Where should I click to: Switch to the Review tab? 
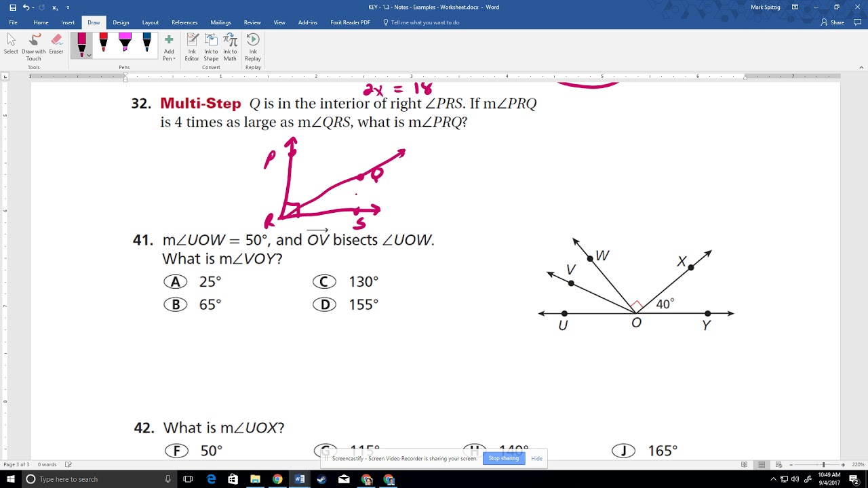252,22
